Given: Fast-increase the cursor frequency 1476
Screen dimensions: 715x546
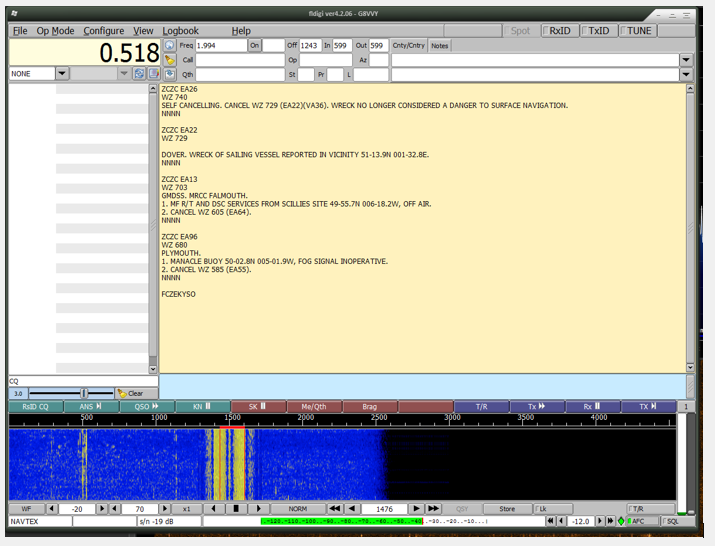Looking at the screenshot, I should tap(433, 509).
